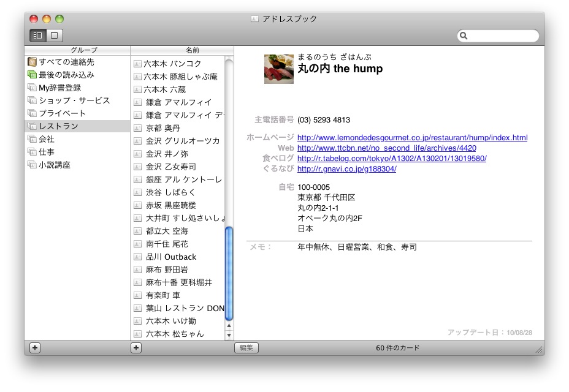Screen dimensions: 569x392
Task: Open the ショップ・サービス group
Action: [x=74, y=100]
